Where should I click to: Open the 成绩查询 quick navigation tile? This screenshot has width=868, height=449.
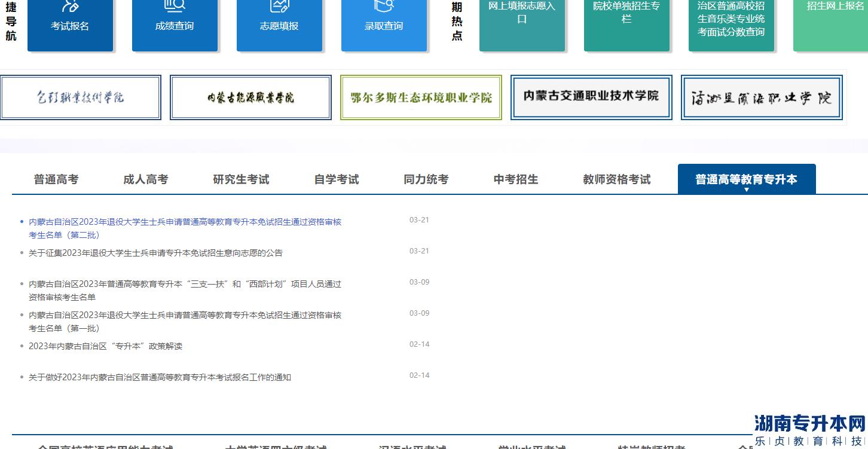point(175,25)
